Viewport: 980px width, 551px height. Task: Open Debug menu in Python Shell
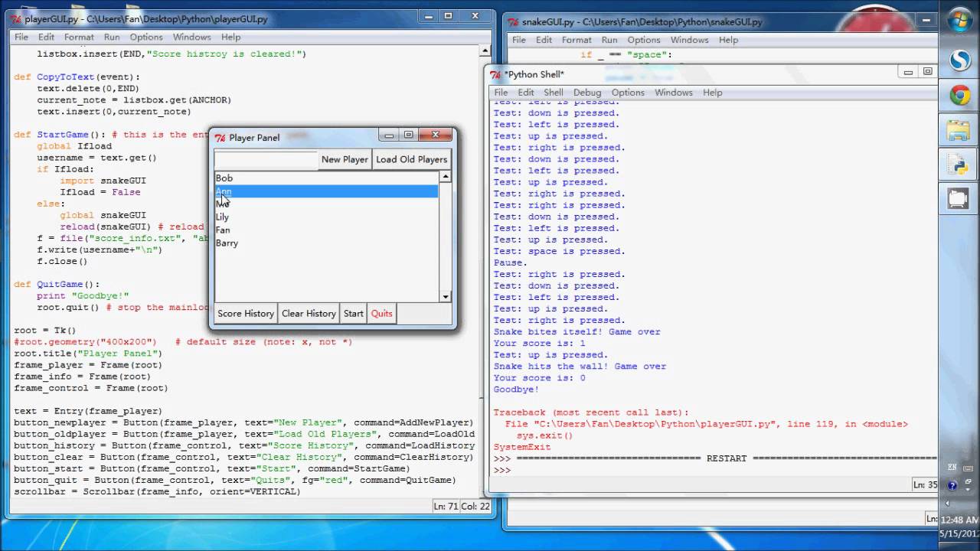click(587, 93)
